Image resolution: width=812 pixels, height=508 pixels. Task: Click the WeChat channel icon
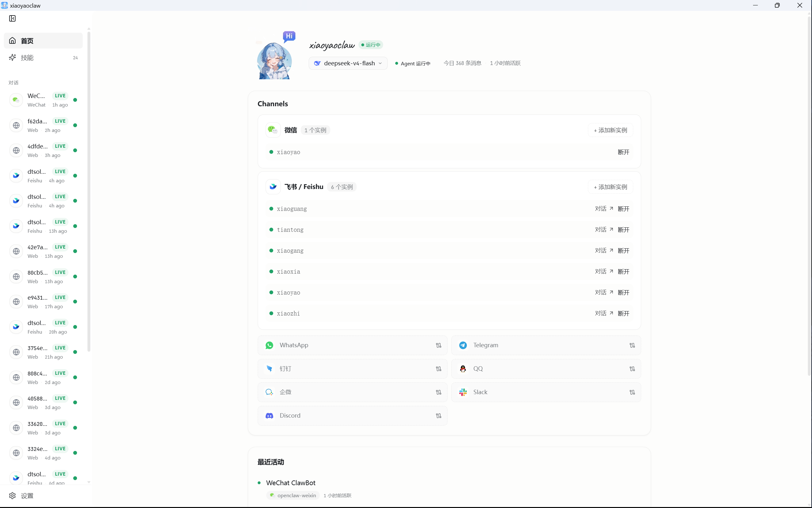tap(273, 130)
